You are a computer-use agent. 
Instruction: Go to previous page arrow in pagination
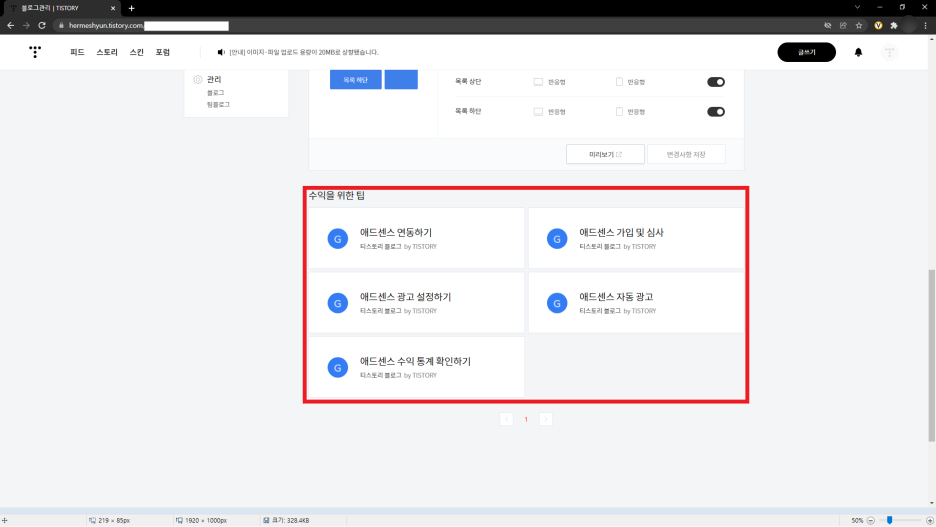point(506,419)
